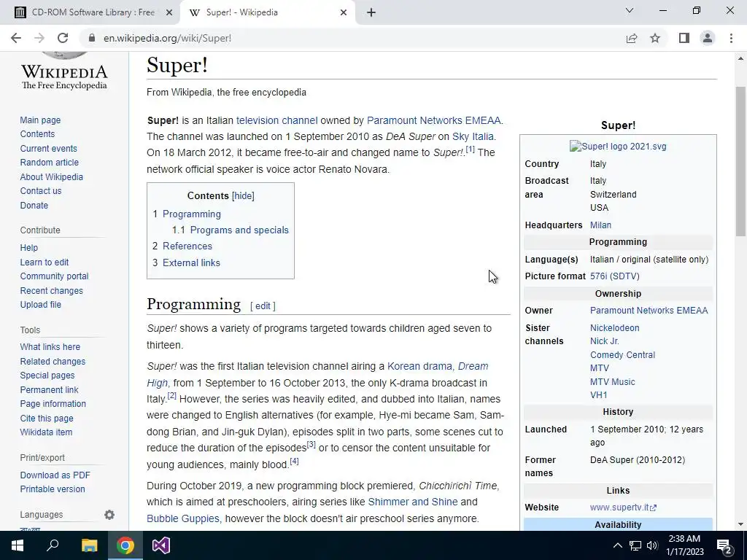Screen dimensions: 747x560
Task: Open What links here tool
Action: 50,346
